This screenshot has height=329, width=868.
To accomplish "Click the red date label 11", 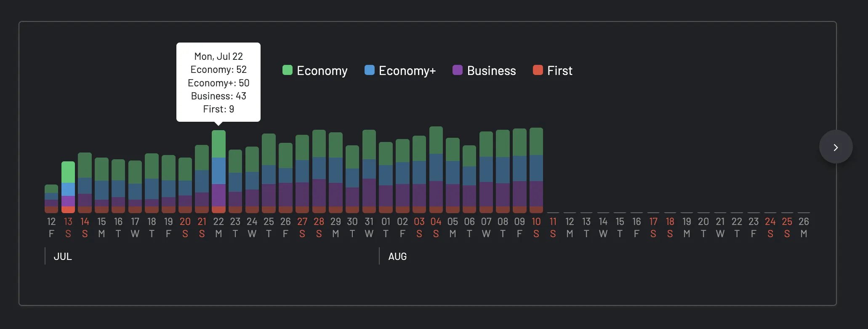I will pyautogui.click(x=553, y=227).
